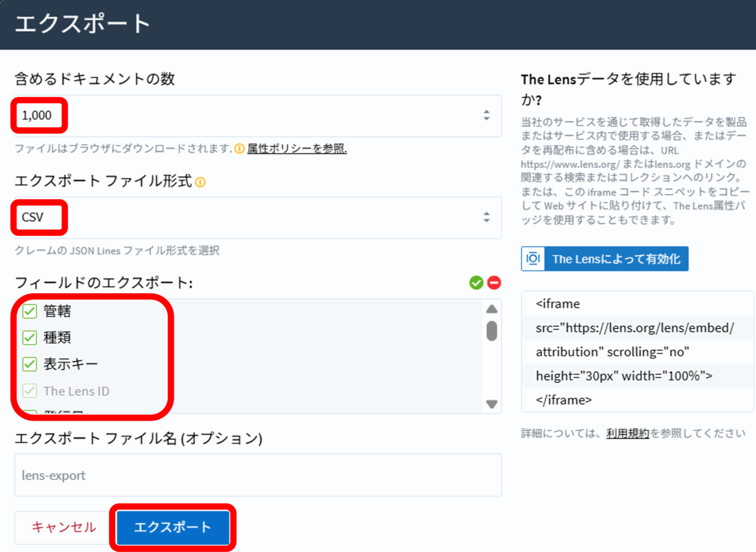Click the 含めるドキュメントの数 label
This screenshot has height=552, width=756.
[x=95, y=79]
